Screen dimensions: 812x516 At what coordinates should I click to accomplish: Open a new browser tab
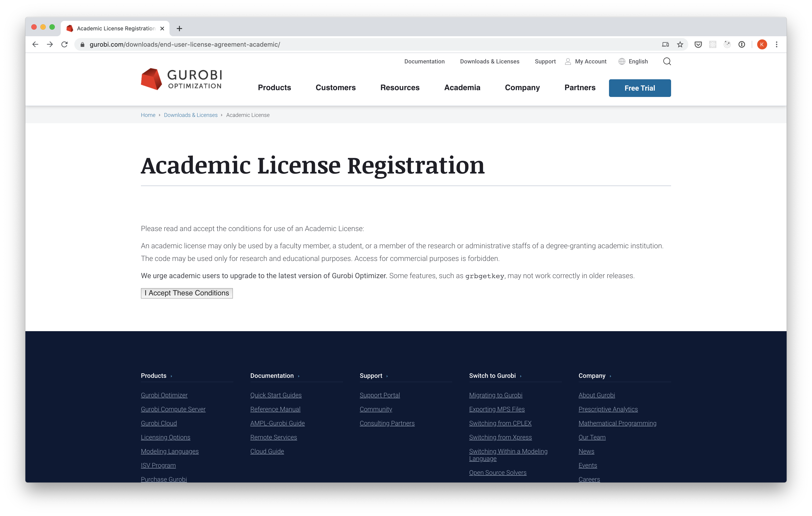[179, 29]
